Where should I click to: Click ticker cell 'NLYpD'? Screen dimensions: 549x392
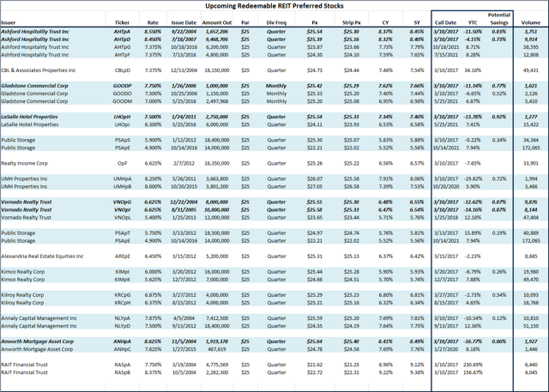pyautogui.click(x=122, y=326)
